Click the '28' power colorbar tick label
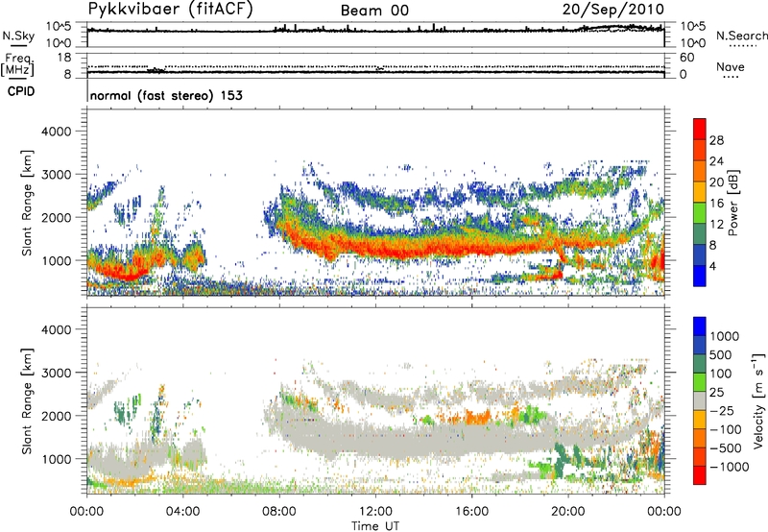Screen dimensions: 768x532 pyautogui.click(x=716, y=140)
